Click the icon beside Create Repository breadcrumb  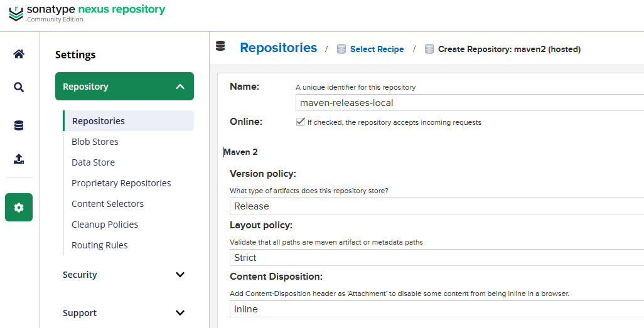tap(429, 50)
